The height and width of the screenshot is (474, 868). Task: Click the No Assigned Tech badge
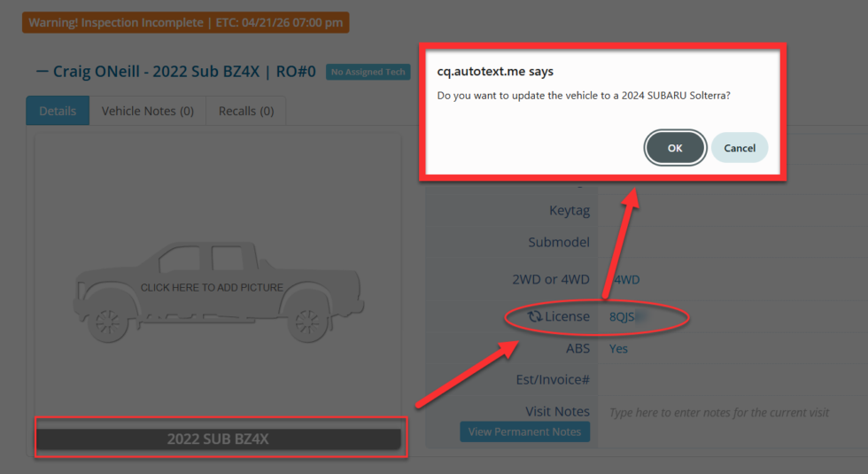(x=368, y=72)
